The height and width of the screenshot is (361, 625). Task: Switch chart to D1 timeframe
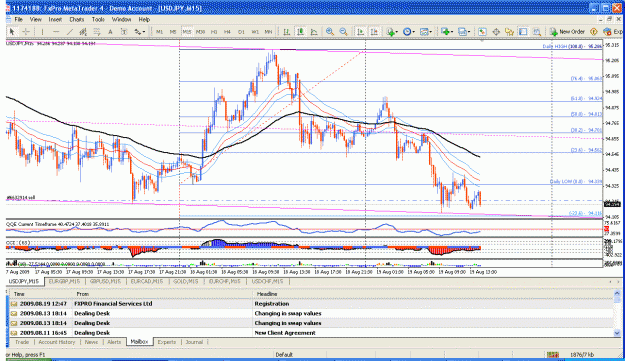pos(241,31)
